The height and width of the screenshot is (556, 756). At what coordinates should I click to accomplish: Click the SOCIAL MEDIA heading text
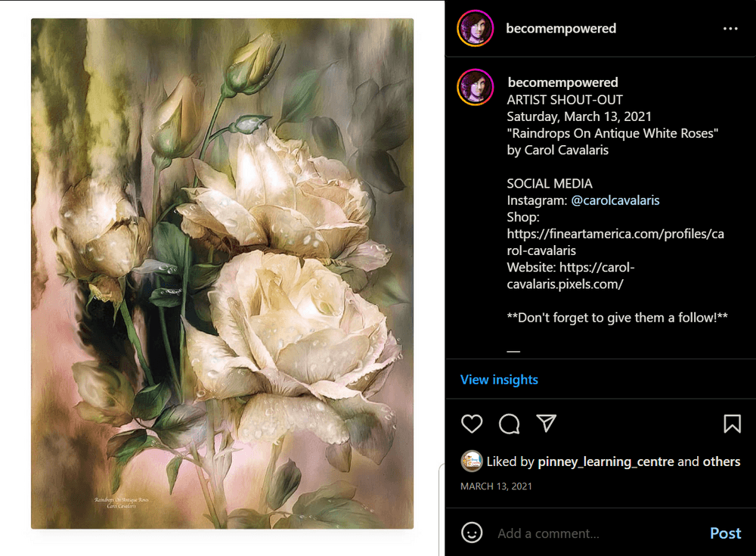[549, 183]
